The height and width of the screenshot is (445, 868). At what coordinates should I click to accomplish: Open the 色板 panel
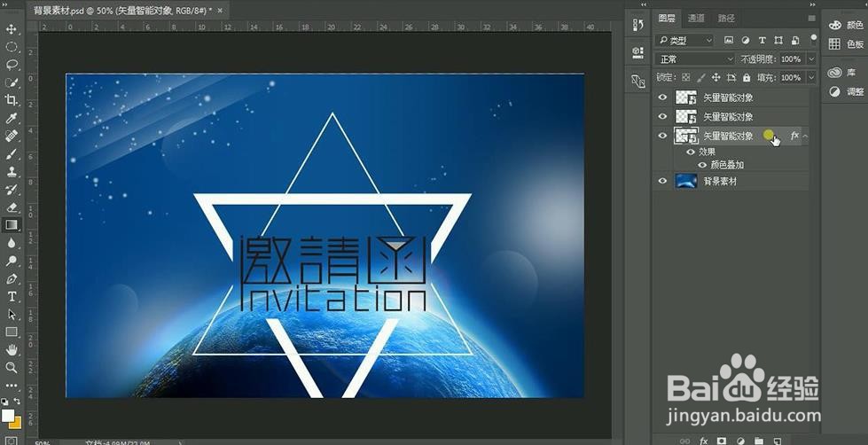(x=845, y=44)
